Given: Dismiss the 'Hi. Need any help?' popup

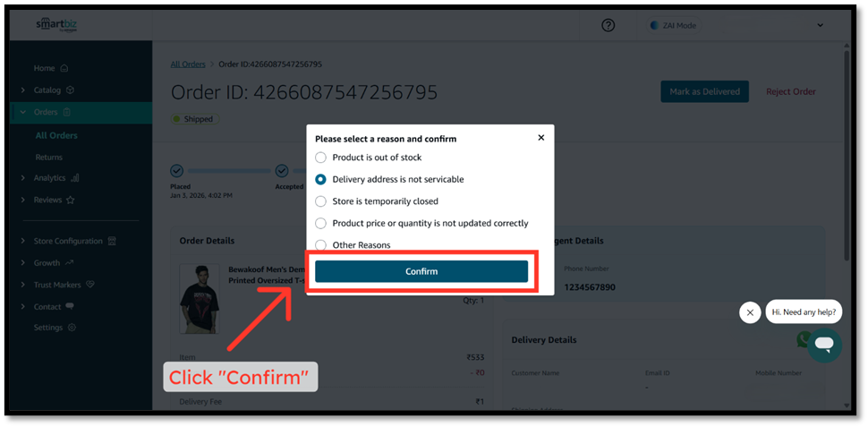Looking at the screenshot, I should (x=750, y=312).
